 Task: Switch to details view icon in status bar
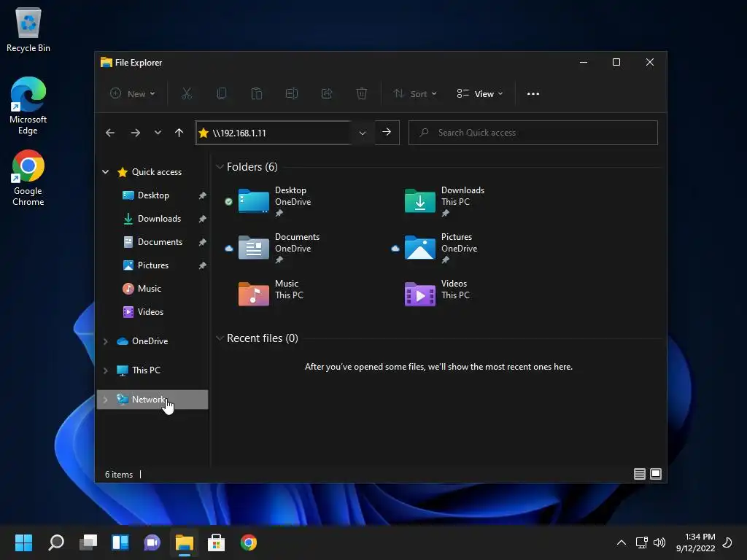pyautogui.click(x=639, y=474)
